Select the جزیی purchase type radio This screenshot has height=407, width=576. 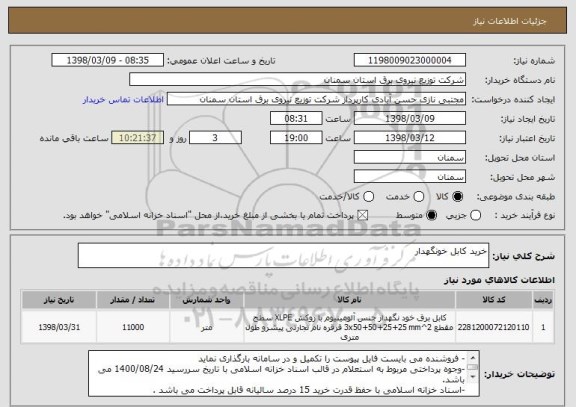(x=475, y=216)
